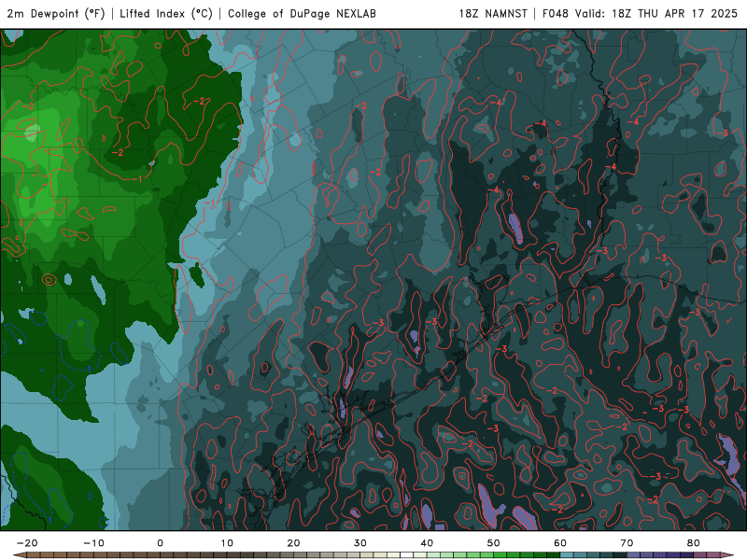Click the -20 tick label on colorbar
Viewport: 747px width, 560px height.
point(27,543)
